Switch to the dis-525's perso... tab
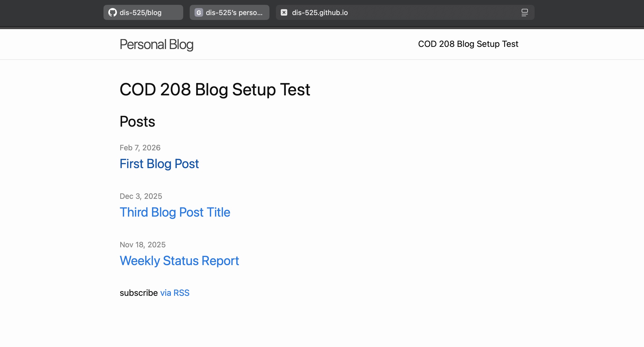The image size is (644, 347). tap(234, 12)
